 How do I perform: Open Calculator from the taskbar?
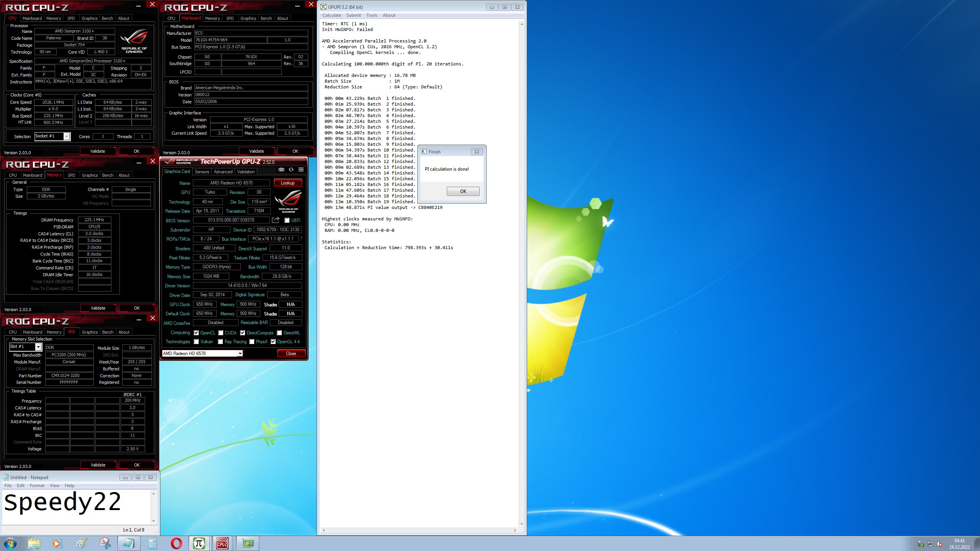tap(152, 543)
